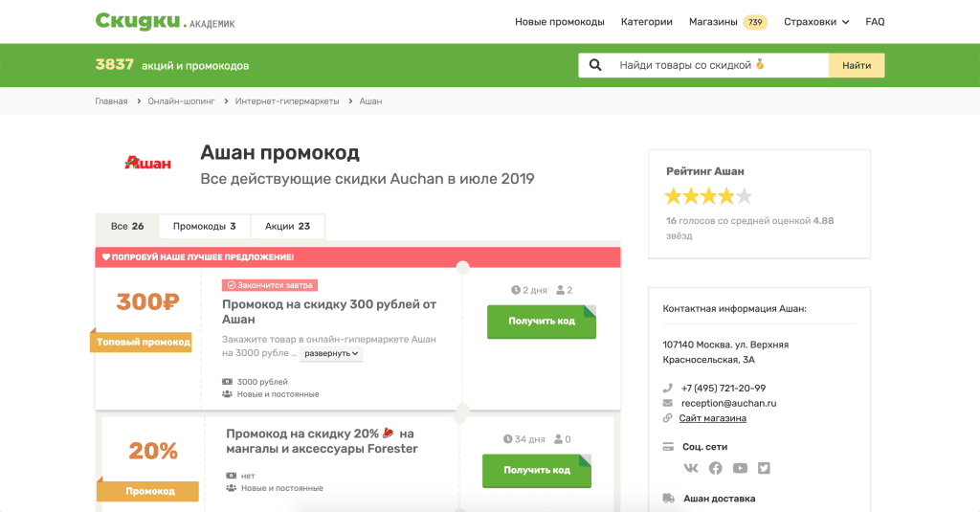Open the Сайт магазина link
This screenshot has width=980, height=512.
712,418
